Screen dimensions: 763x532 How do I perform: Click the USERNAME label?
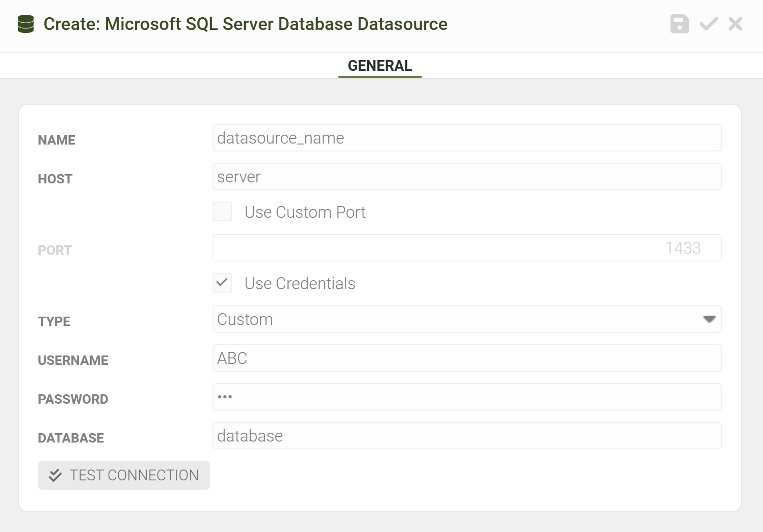point(73,360)
